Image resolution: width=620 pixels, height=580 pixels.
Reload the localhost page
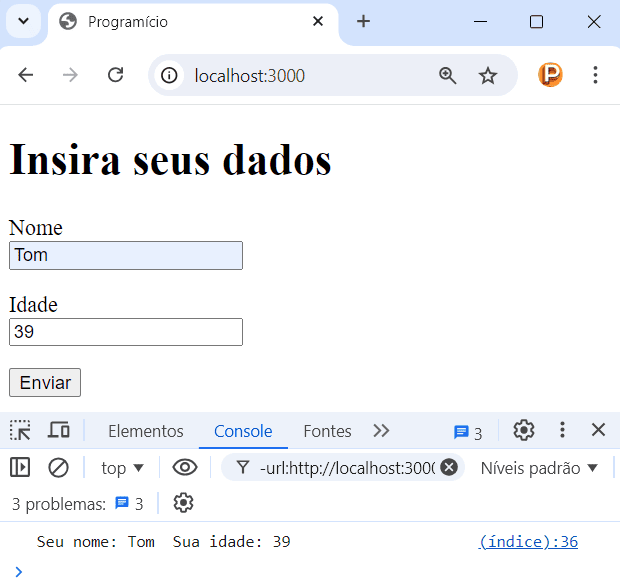(x=115, y=75)
